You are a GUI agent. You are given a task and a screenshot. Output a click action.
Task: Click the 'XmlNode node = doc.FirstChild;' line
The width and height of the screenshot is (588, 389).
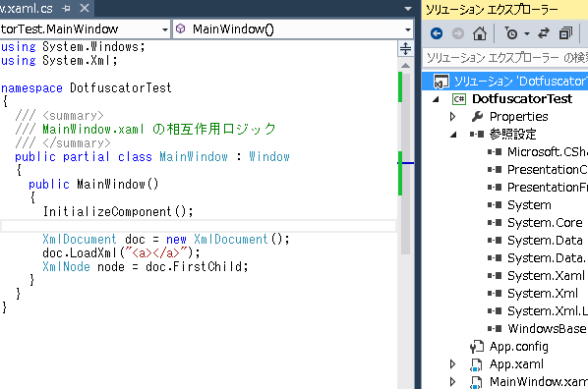[146, 267]
